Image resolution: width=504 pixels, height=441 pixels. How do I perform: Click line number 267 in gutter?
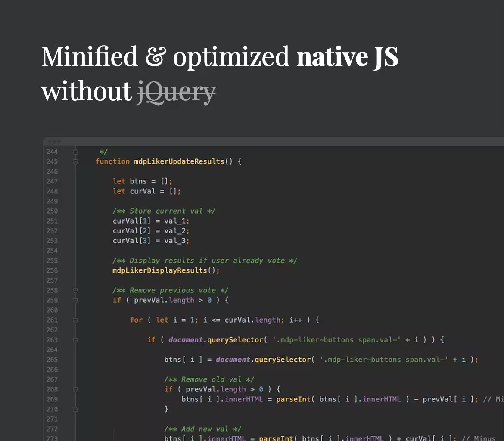[52, 379]
